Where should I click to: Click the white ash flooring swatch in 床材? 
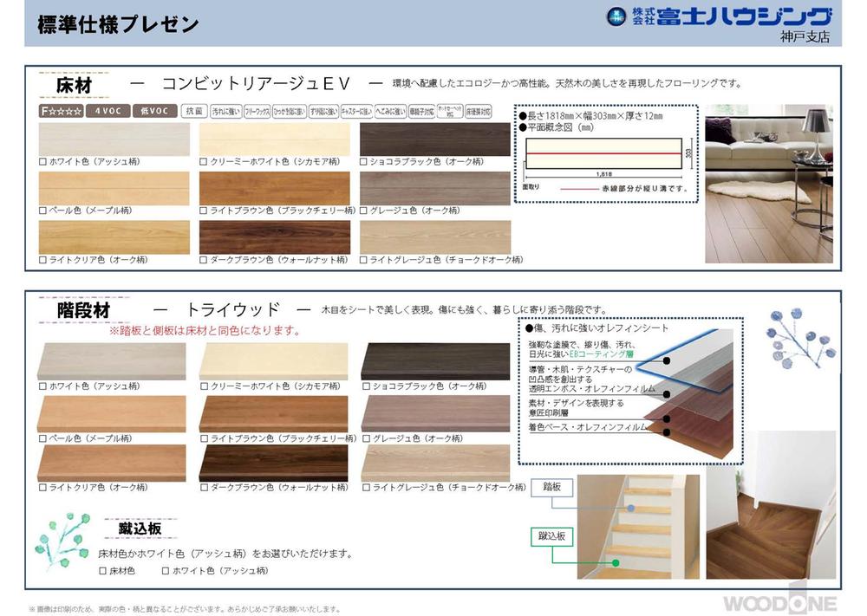pos(114,139)
